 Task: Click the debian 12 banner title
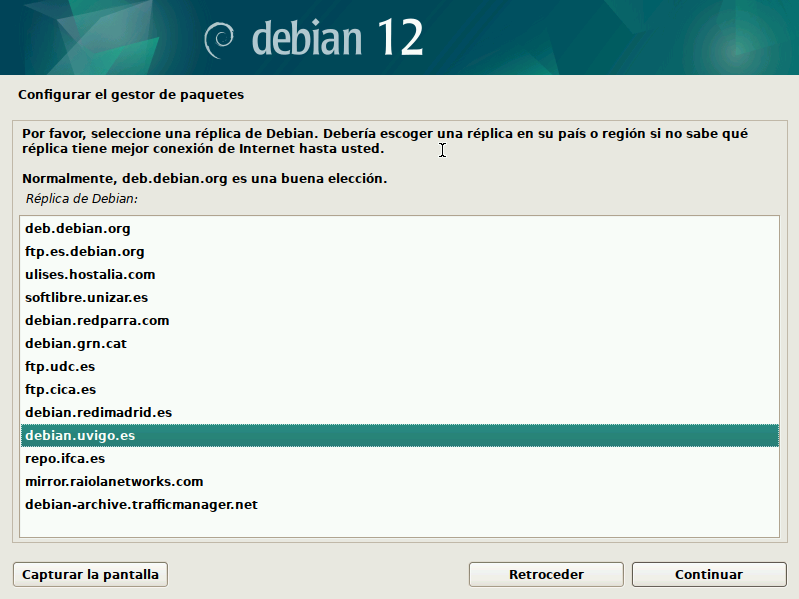[337, 39]
